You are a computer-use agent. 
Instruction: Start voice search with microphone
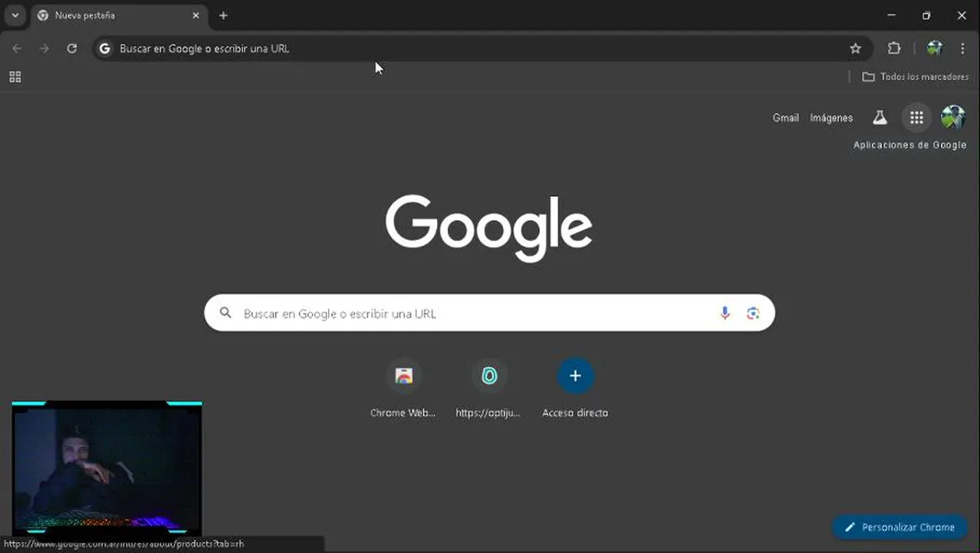pyautogui.click(x=724, y=313)
